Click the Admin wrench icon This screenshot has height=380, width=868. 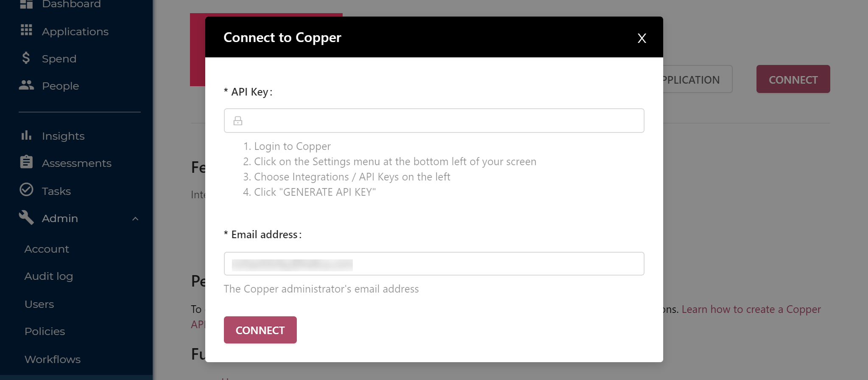26,217
